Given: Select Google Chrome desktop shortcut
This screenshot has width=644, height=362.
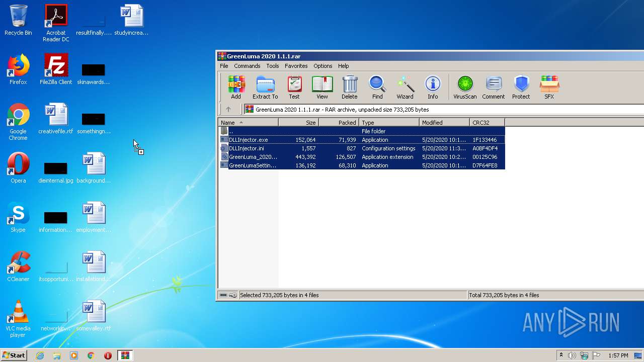Looking at the screenshot, I should pos(18,122).
